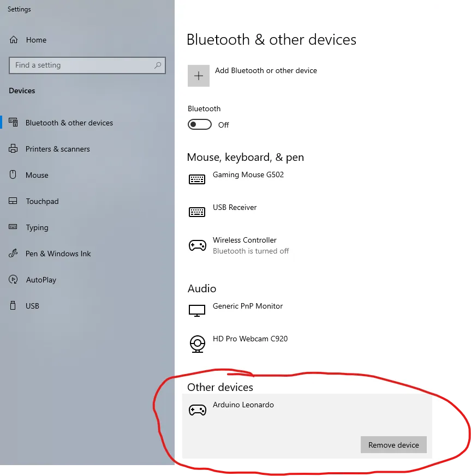Click the Bluetooth & other devices page title
The height and width of the screenshot is (476, 471).
pyautogui.click(x=271, y=39)
